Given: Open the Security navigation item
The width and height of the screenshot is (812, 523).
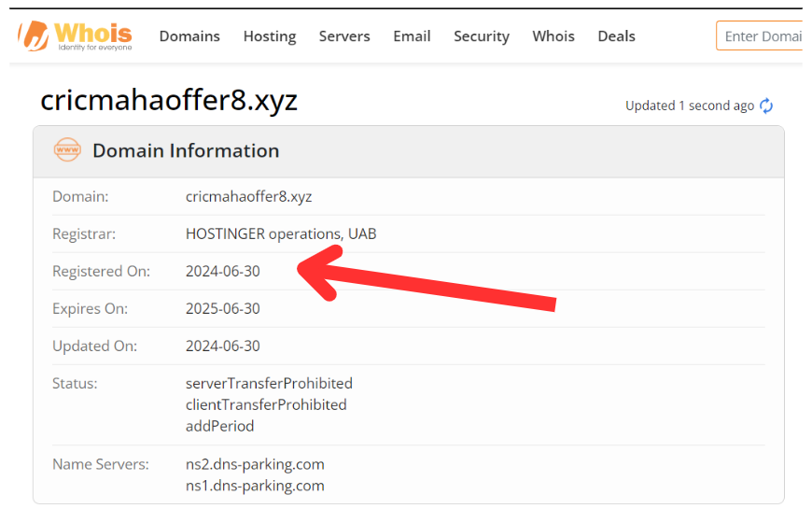Looking at the screenshot, I should pos(482,36).
